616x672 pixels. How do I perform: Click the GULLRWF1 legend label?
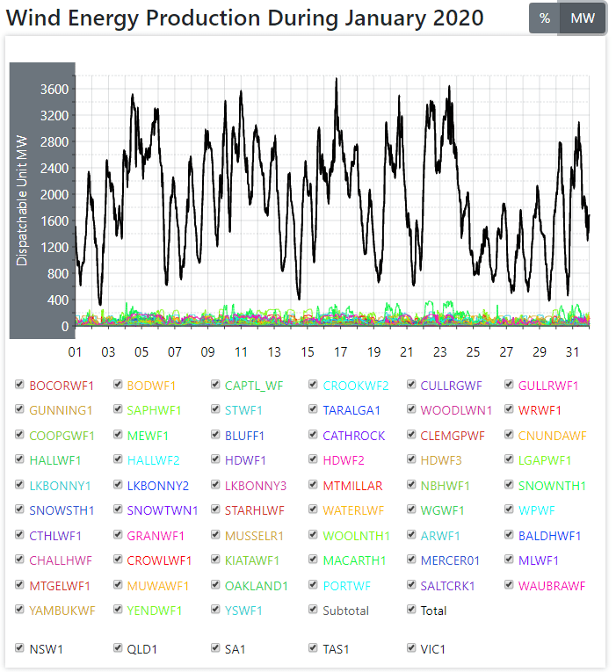click(548, 386)
